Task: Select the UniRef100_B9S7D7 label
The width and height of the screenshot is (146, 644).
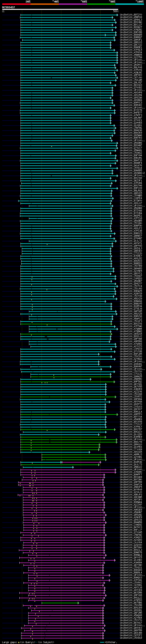Action: pyautogui.click(x=131, y=429)
